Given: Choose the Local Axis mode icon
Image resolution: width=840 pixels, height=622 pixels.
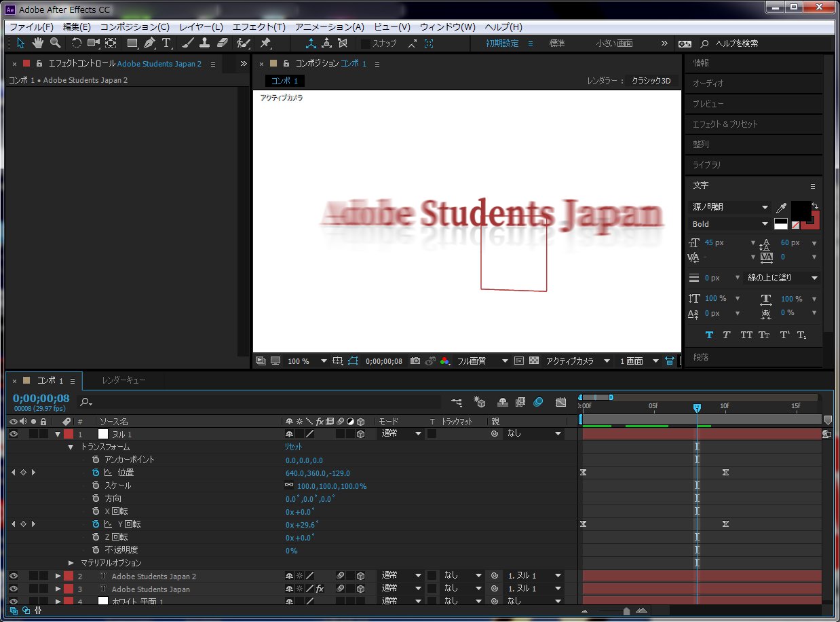Looking at the screenshot, I should coord(311,43).
